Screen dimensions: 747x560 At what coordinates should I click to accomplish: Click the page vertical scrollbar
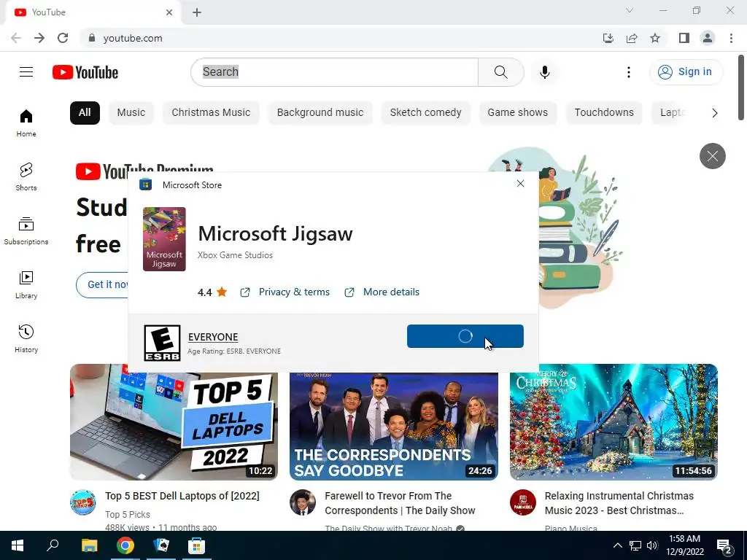point(742,88)
